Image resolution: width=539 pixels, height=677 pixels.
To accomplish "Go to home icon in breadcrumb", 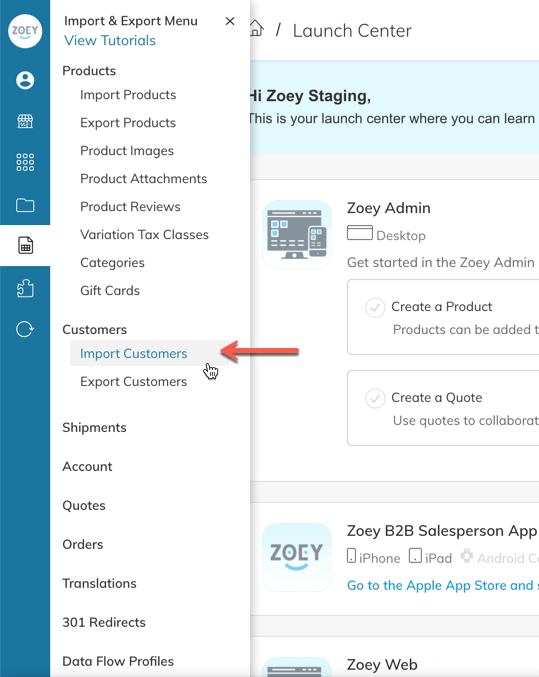I will [256, 28].
